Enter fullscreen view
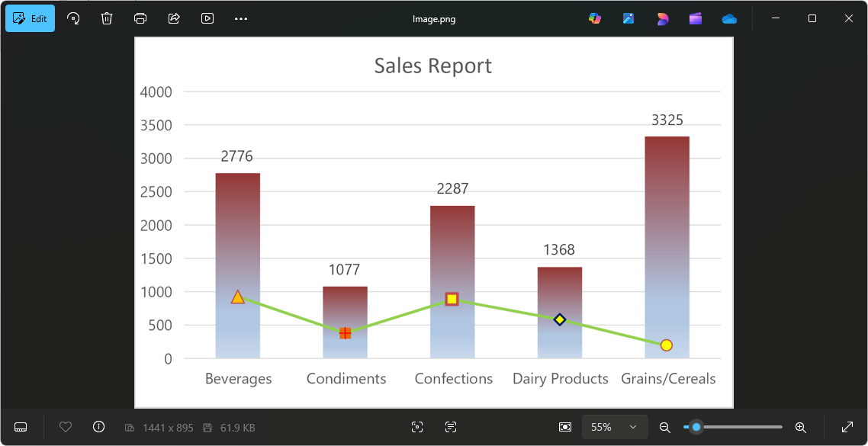 847,427
